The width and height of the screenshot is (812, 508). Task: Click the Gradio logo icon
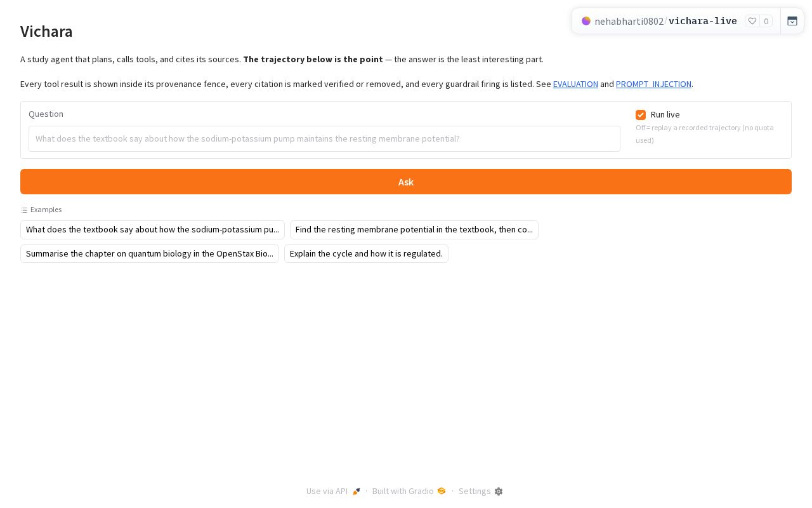(442, 491)
